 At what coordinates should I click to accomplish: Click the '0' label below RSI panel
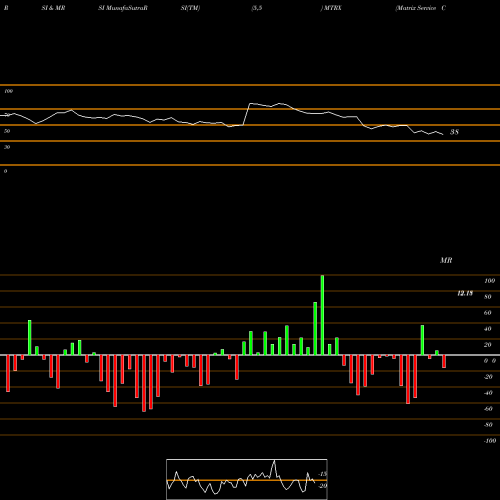click(5, 171)
